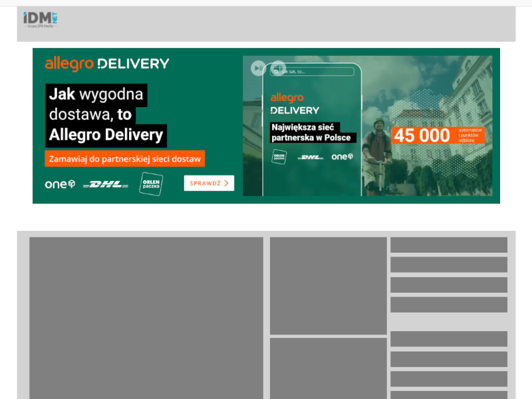Click the Orlen Paczka logo beside SPRAWDŹ button
532x399 pixels.
[151, 184]
